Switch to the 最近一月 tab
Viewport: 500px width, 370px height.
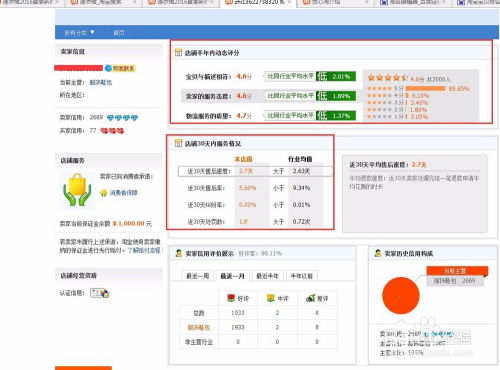(233, 276)
